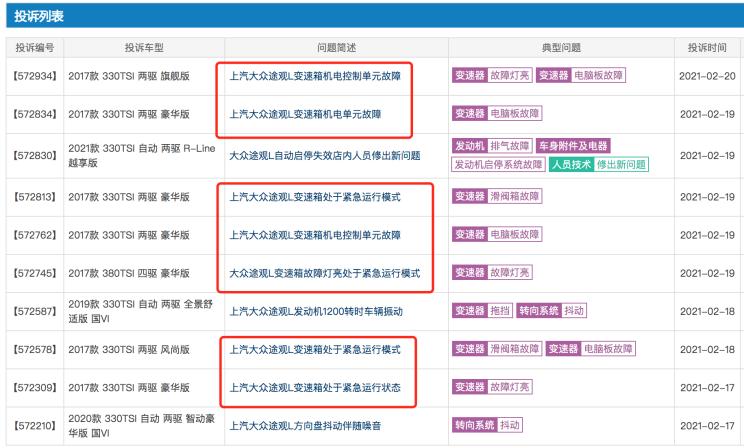
Task: Open the 大众途观L自动启停失效 complaint link
Action: [x=325, y=156]
